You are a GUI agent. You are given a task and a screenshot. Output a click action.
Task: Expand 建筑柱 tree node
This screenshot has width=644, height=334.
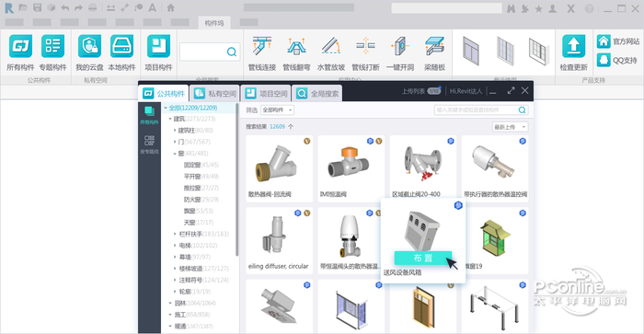175,131
